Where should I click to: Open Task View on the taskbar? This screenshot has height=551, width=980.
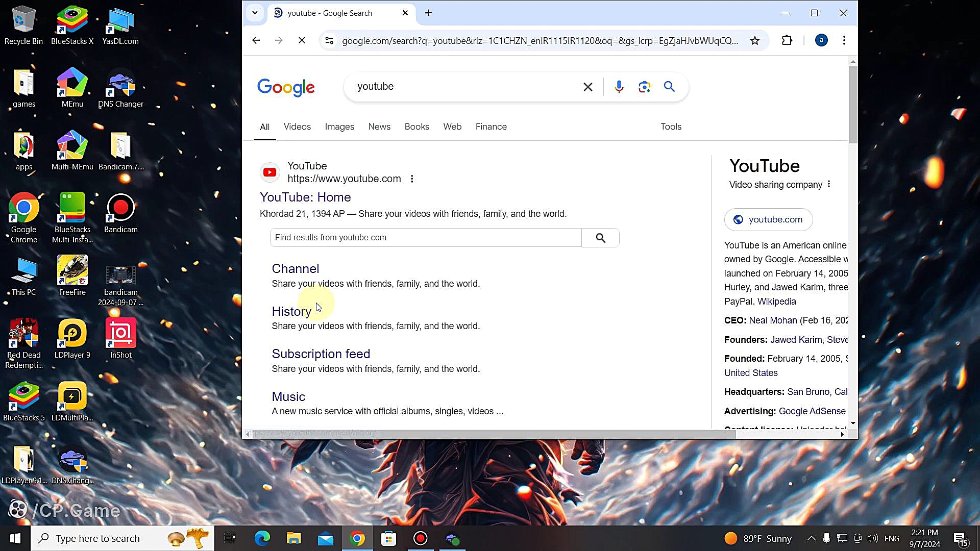pos(230,538)
